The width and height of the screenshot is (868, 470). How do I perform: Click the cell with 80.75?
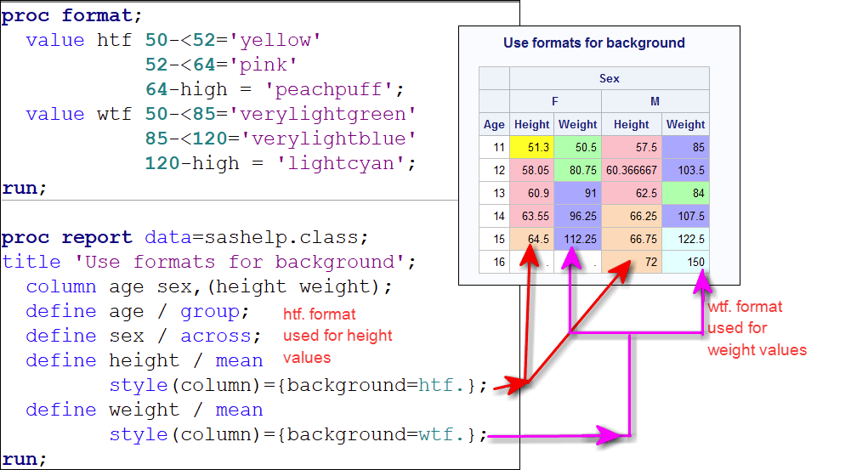577,170
